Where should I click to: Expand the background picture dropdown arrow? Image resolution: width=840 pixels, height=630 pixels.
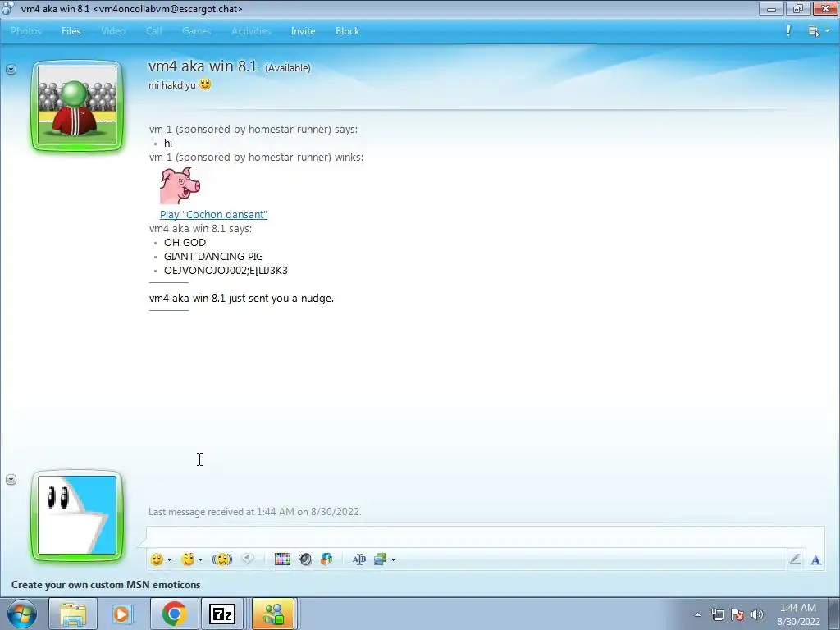[393, 559]
